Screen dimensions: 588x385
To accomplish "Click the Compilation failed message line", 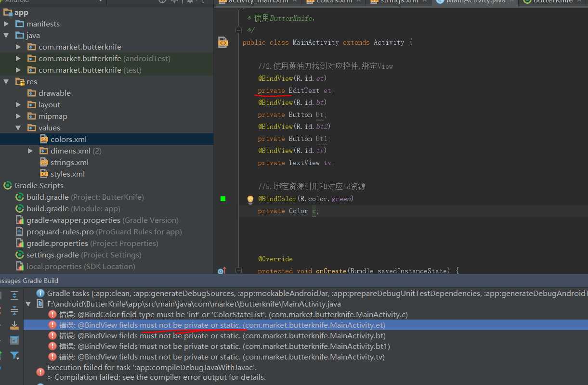I will click(157, 377).
